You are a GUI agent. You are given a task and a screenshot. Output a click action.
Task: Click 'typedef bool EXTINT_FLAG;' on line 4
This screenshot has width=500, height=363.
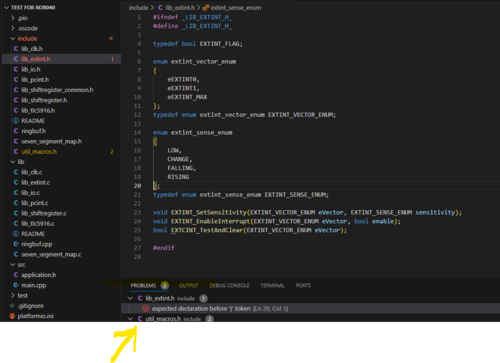(x=198, y=44)
